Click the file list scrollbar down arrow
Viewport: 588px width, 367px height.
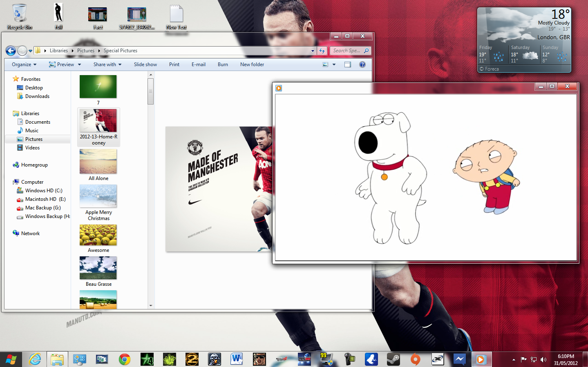(151, 305)
